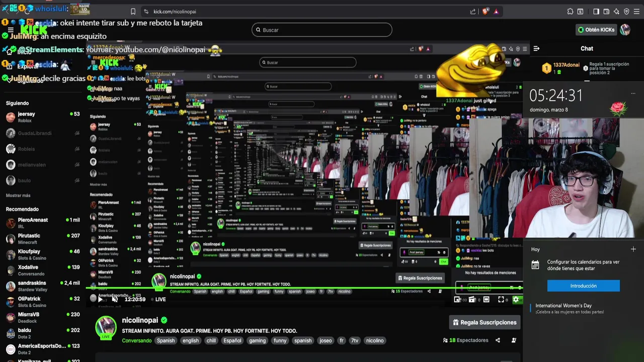
Task: Select the Spanish tag
Action: coord(166,340)
